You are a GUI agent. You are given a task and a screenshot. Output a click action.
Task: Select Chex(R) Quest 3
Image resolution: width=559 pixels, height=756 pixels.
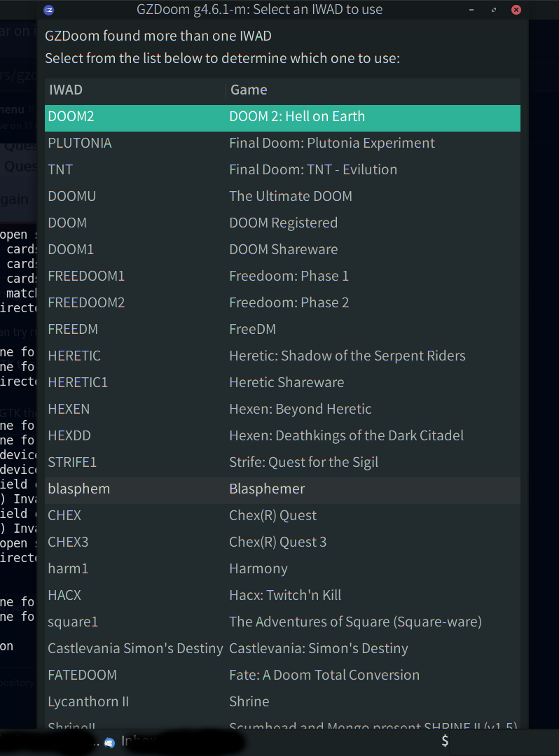tap(280, 542)
